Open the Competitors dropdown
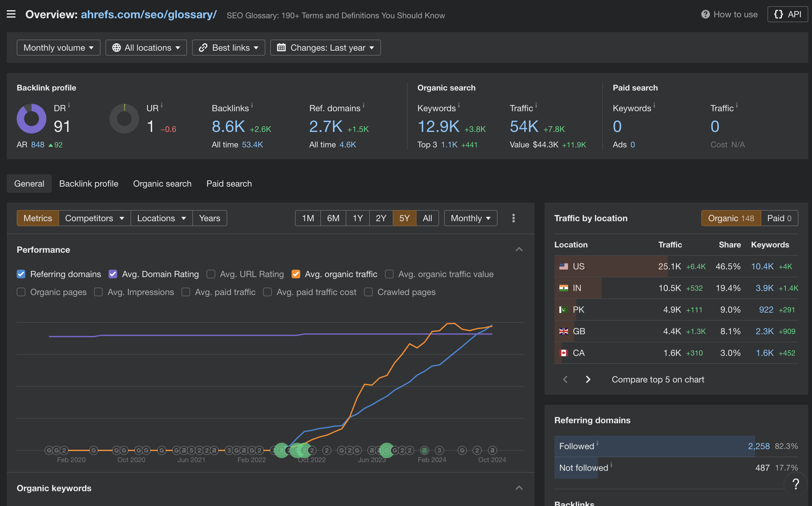812x506 pixels. [x=95, y=218]
